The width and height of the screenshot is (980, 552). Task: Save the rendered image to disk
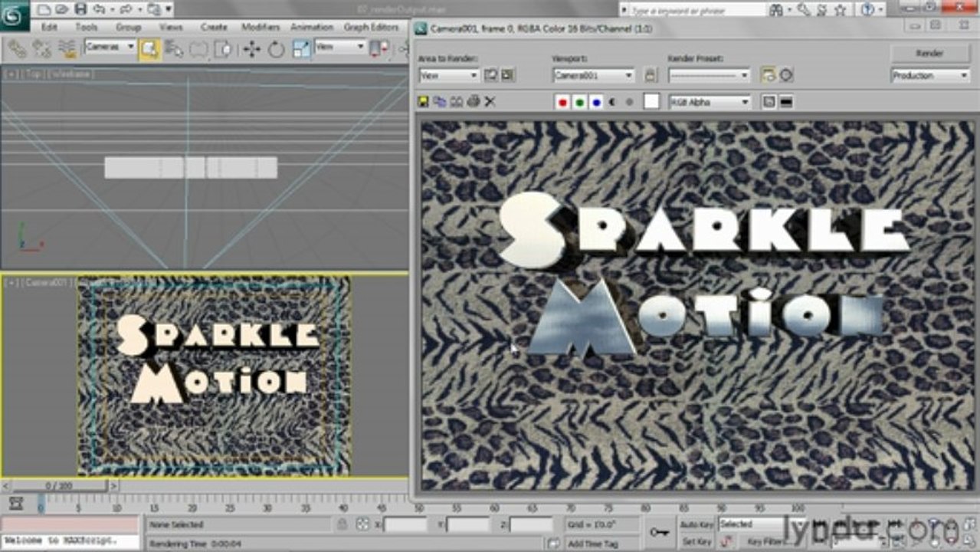pos(423,102)
